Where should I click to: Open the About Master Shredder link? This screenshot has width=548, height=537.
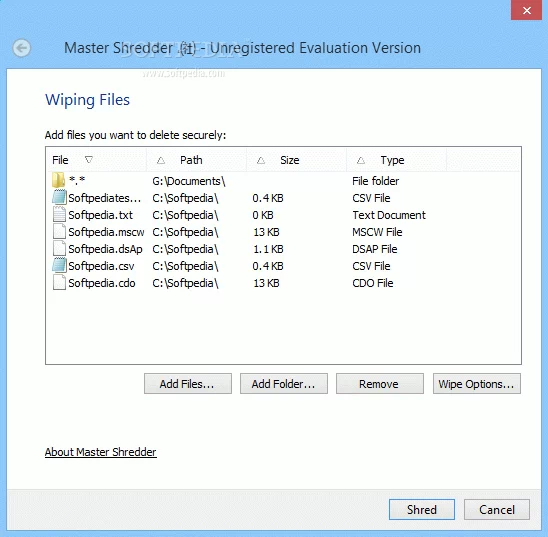click(x=100, y=452)
